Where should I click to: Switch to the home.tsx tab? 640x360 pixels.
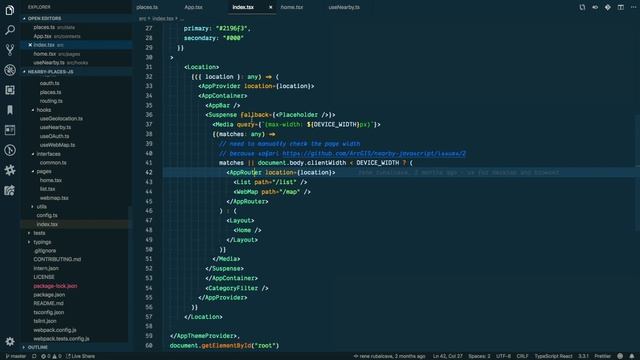(x=291, y=7)
